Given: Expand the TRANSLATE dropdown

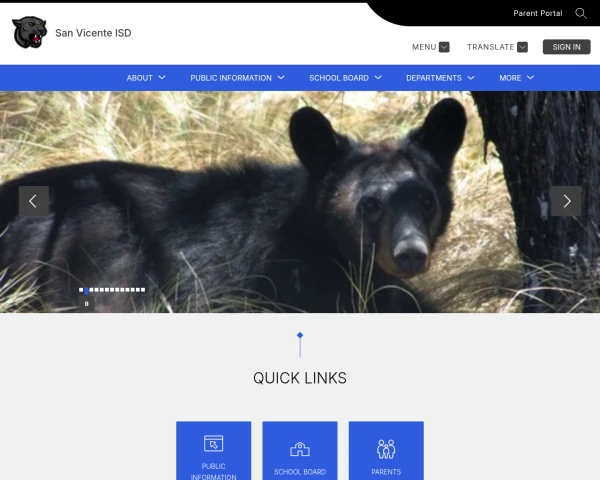Looking at the screenshot, I should pos(497,47).
